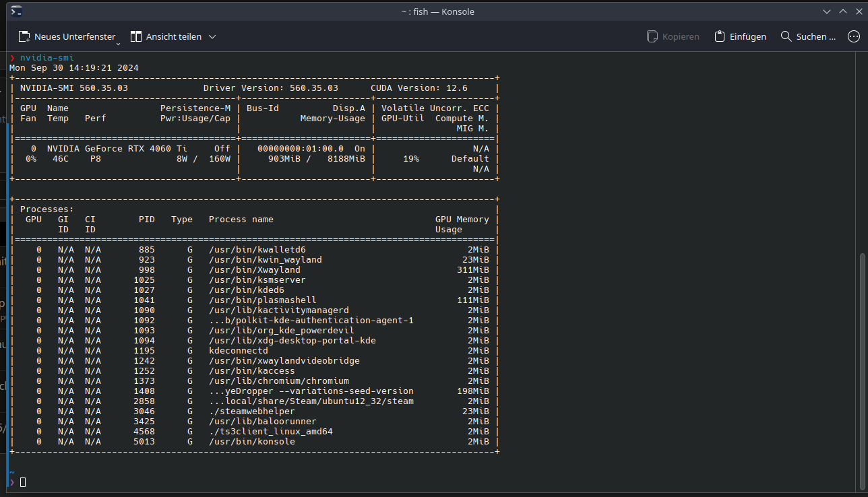Click the /usr/bin/kwin_wayland process row
The image size is (868, 497).
pos(254,260)
